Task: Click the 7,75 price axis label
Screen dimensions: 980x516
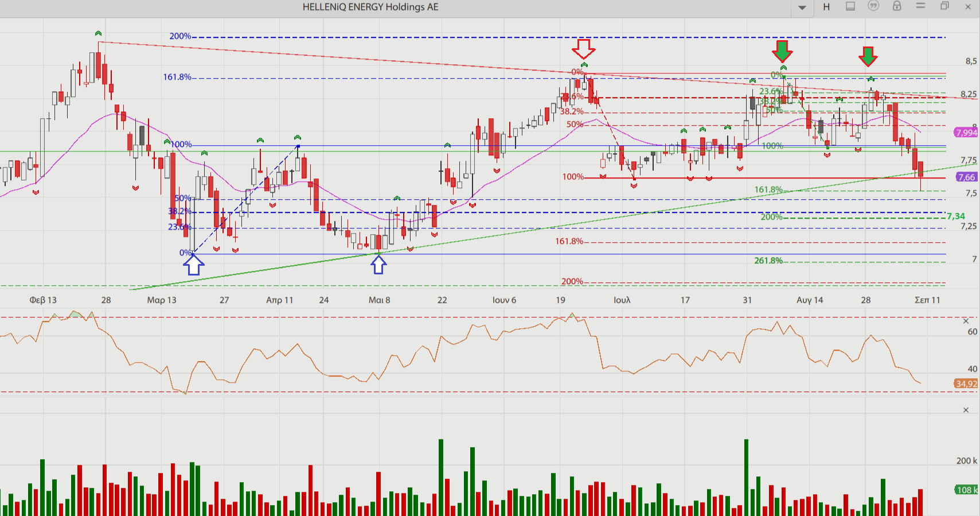Action: [969, 161]
